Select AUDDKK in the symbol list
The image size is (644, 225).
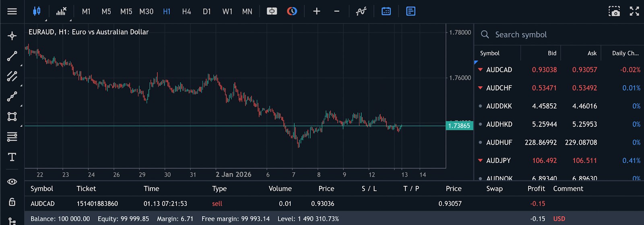click(x=499, y=106)
